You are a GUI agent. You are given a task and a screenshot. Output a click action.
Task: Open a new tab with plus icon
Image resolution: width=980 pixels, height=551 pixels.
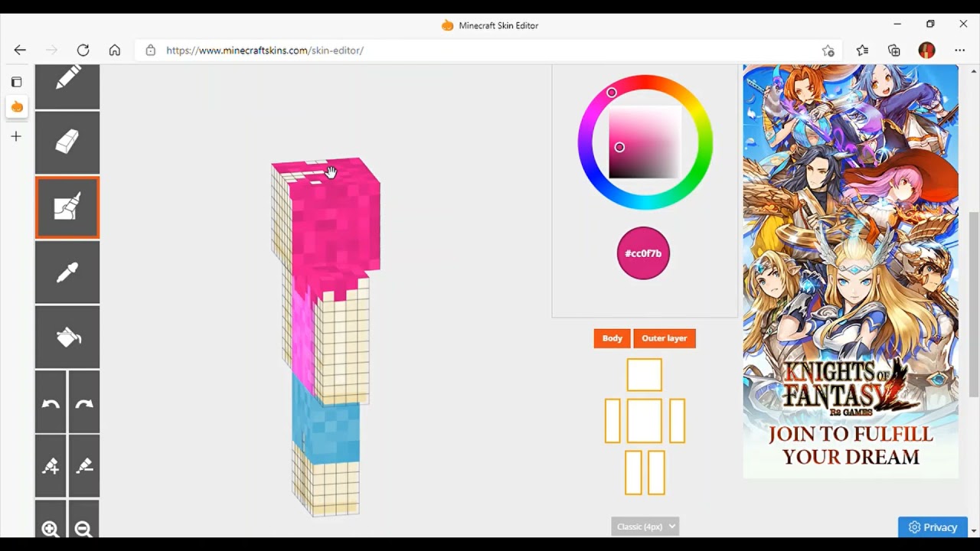(x=17, y=136)
